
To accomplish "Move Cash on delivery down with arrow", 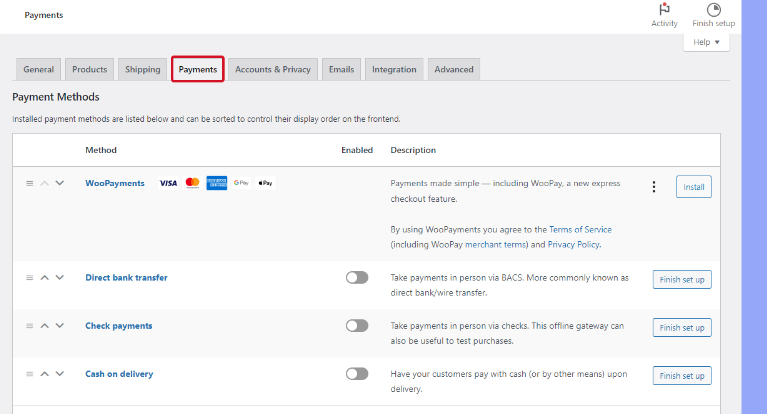I will [60, 374].
